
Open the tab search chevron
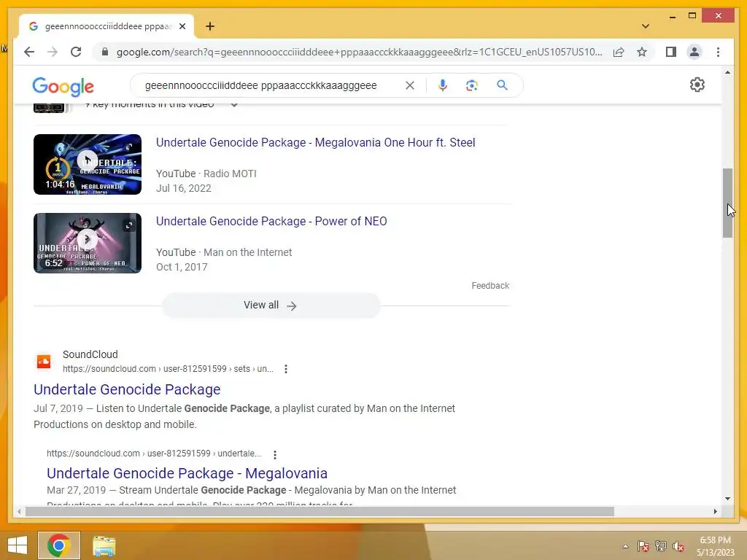[x=645, y=26]
